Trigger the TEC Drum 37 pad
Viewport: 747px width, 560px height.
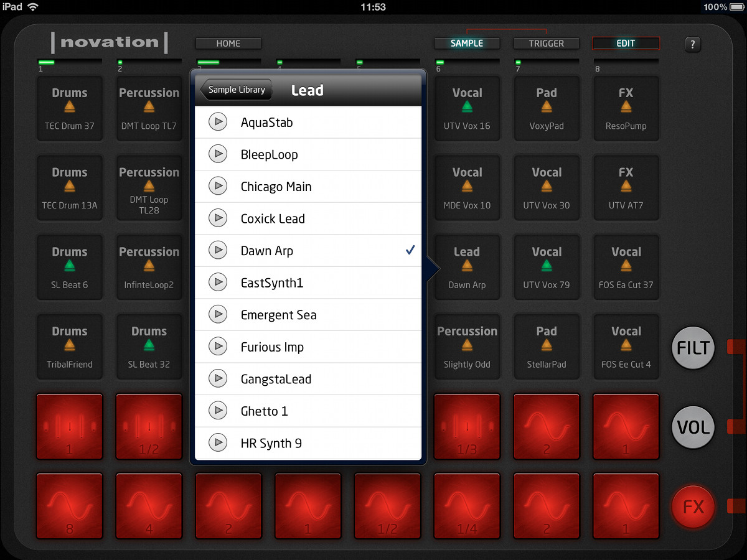coord(70,108)
